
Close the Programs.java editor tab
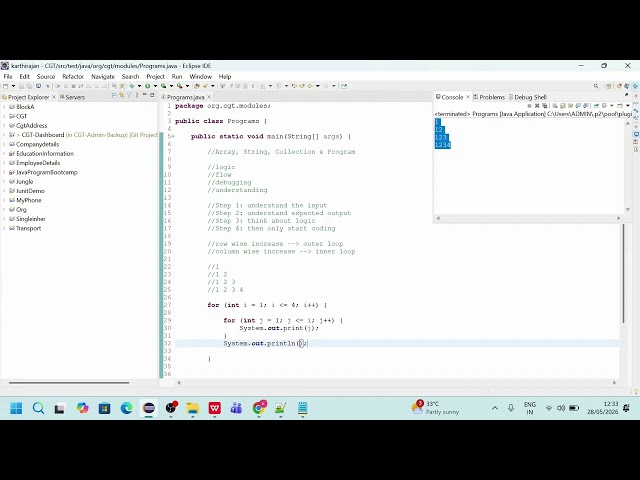209,97
